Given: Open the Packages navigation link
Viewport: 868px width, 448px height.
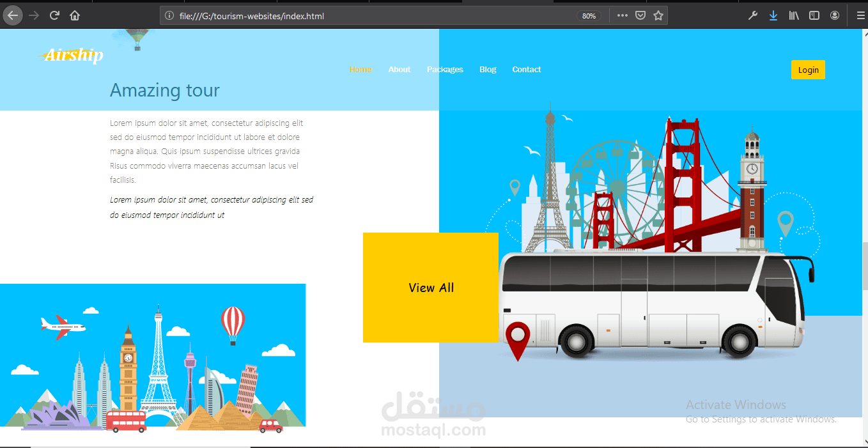Looking at the screenshot, I should pyautogui.click(x=445, y=70).
